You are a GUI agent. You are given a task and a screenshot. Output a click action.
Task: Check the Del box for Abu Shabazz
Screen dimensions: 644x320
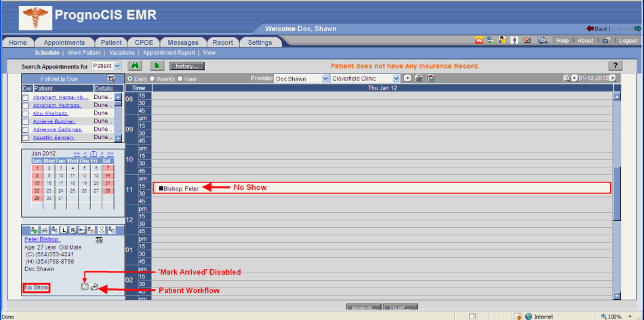point(26,113)
